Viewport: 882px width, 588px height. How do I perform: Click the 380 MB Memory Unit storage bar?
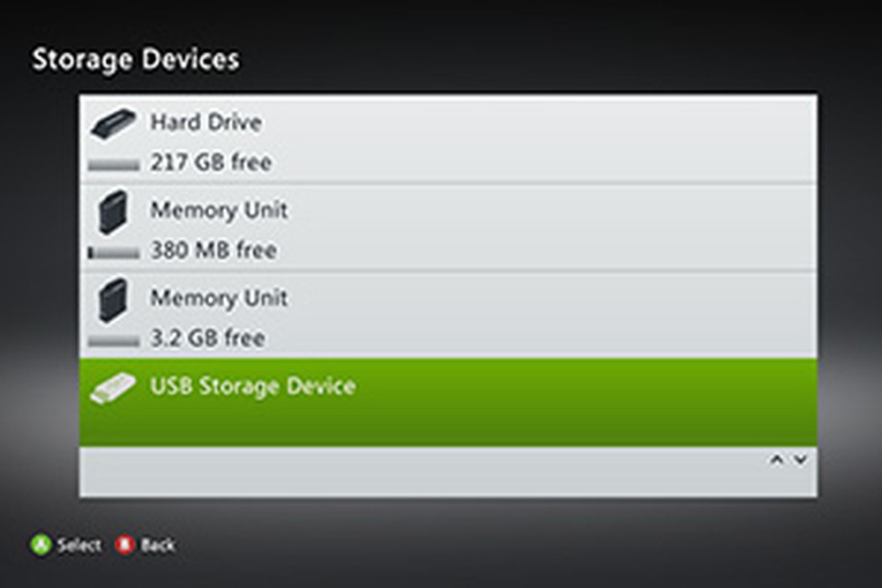click(x=114, y=250)
